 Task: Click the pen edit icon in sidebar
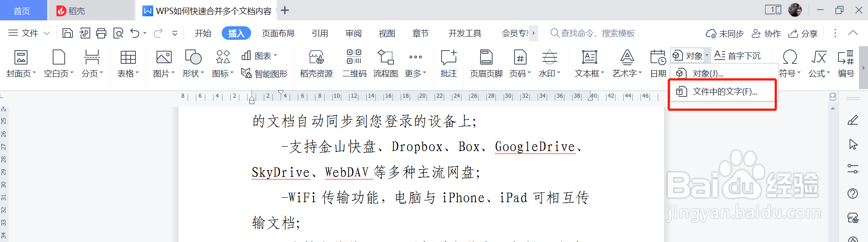[x=853, y=120]
